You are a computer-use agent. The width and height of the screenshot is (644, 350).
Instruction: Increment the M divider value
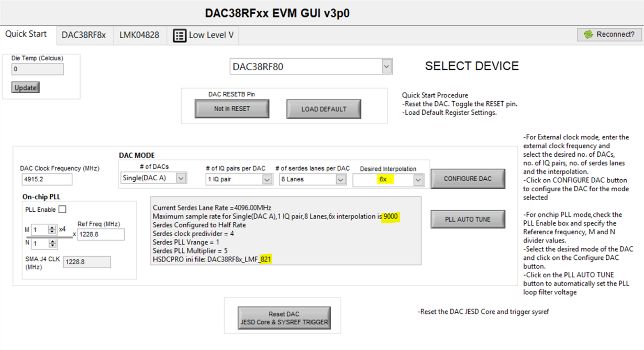click(52, 227)
